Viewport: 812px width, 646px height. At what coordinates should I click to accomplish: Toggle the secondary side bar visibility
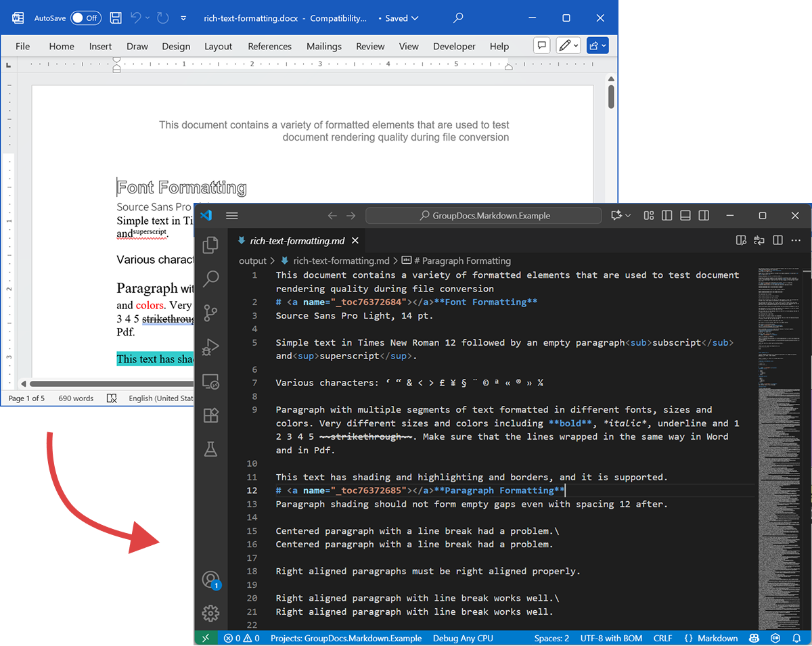(x=703, y=215)
